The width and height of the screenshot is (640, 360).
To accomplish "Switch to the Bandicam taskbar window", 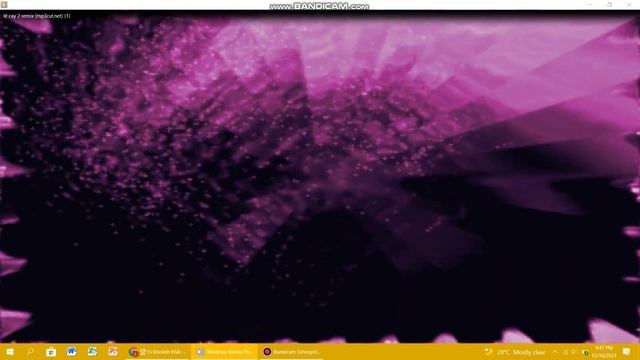I will pos(291,351).
